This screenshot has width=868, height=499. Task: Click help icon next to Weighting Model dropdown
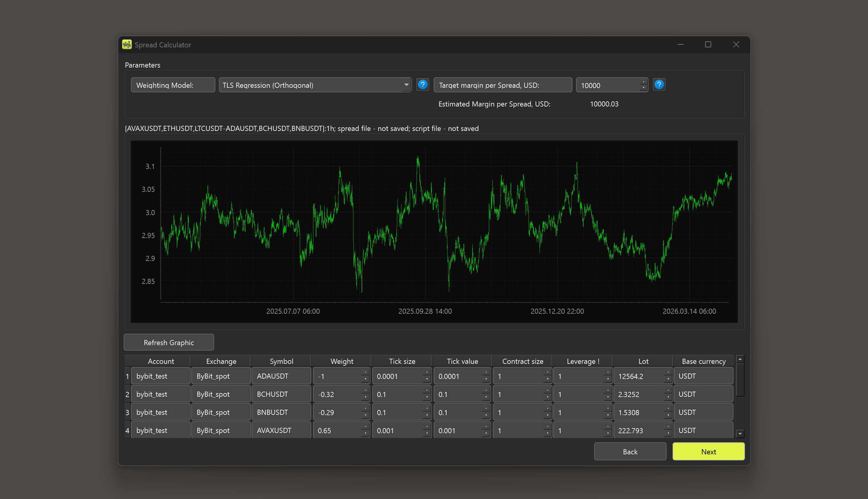[x=423, y=85]
